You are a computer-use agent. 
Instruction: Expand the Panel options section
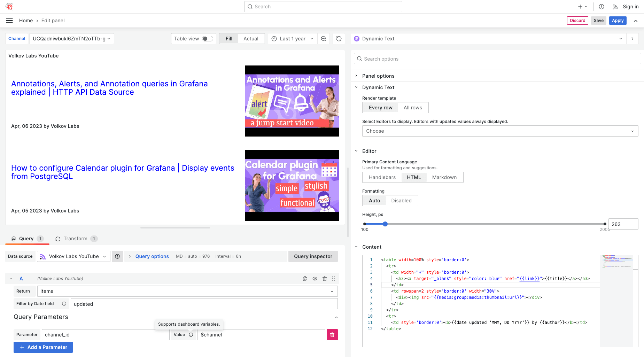378,76
